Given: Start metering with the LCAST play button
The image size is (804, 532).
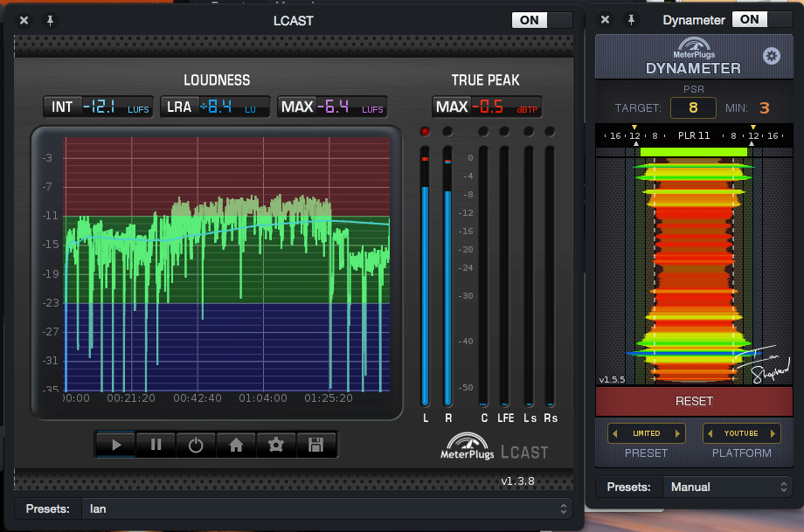Looking at the screenshot, I should tap(116, 445).
